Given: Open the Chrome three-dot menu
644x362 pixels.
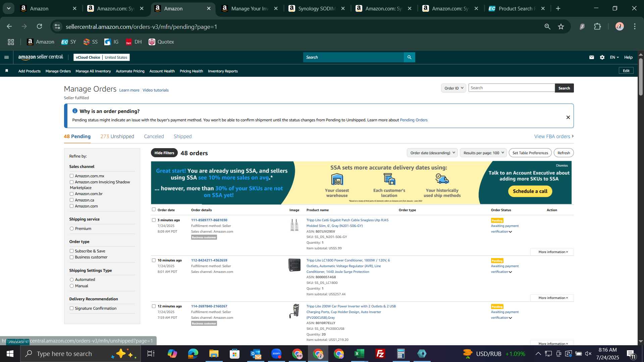Looking at the screenshot, I should [x=635, y=26].
